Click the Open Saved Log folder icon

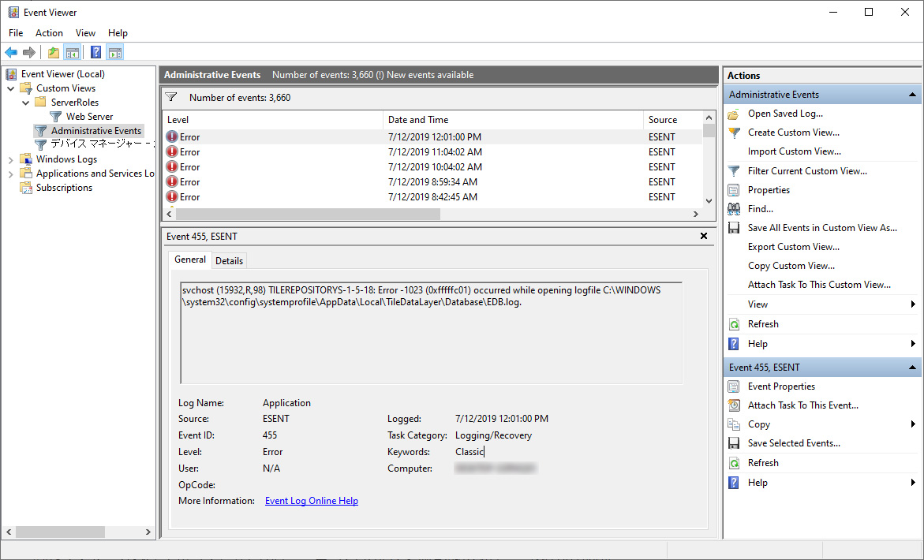tap(734, 114)
